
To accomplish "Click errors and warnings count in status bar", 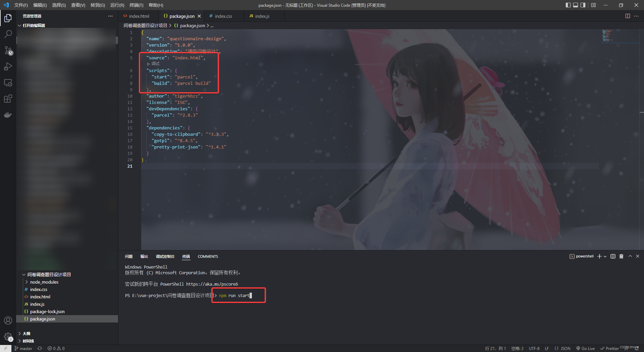I will (56, 349).
